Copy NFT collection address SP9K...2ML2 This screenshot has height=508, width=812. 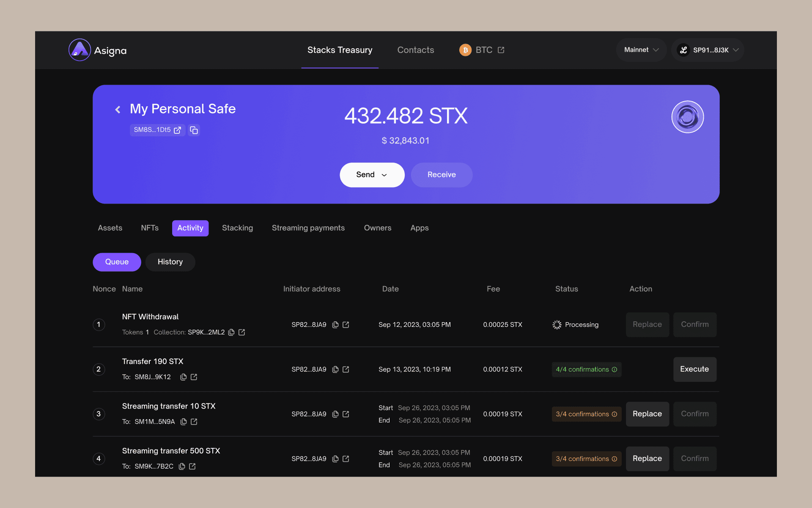(x=231, y=332)
